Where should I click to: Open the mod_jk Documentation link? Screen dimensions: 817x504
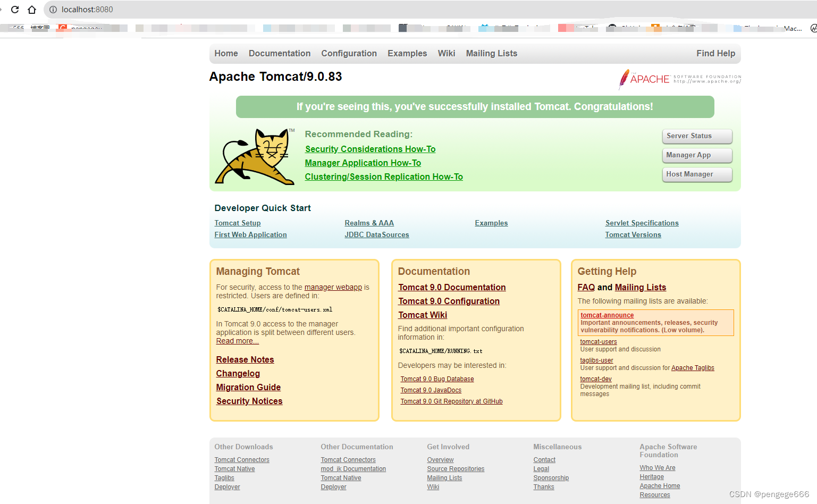[x=353, y=469]
